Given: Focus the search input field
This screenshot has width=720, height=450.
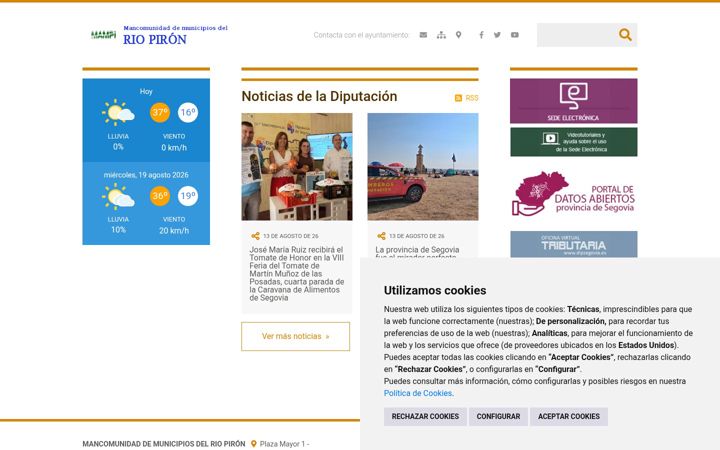Looking at the screenshot, I should point(577,35).
